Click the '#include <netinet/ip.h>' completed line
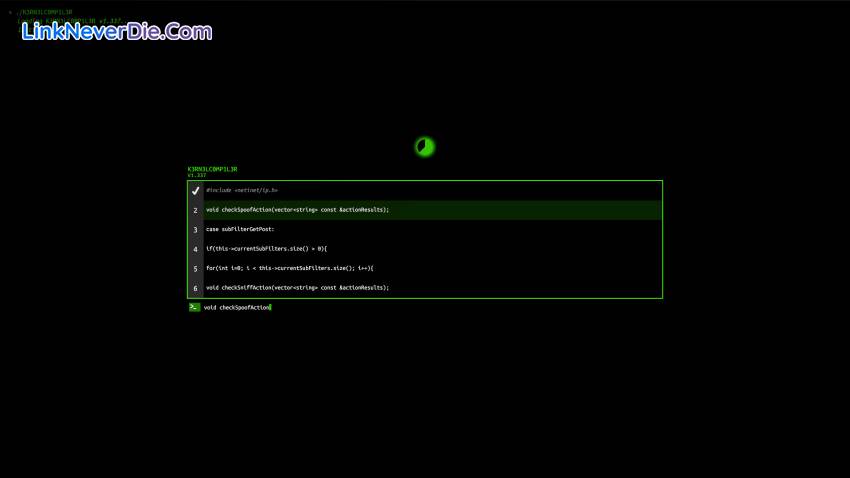The image size is (850, 478). (242, 190)
